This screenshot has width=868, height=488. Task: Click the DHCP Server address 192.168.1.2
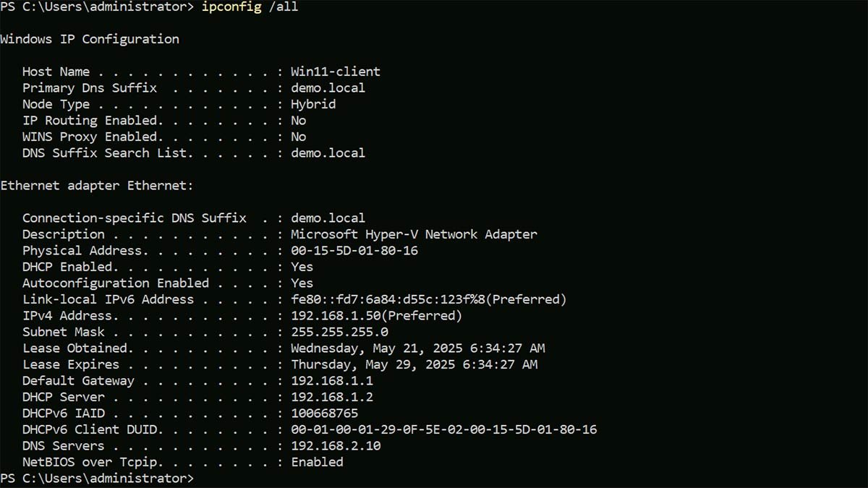[x=332, y=398]
